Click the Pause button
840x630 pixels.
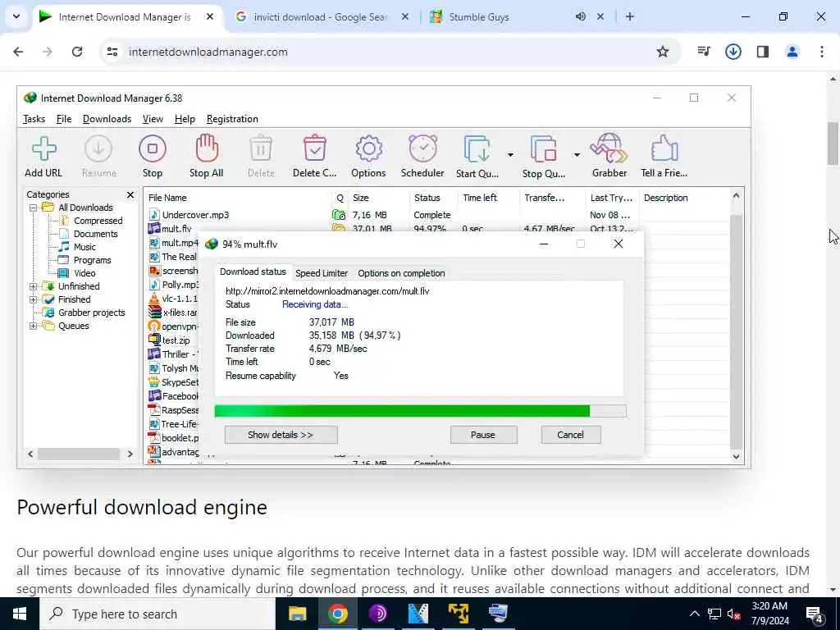(483, 435)
